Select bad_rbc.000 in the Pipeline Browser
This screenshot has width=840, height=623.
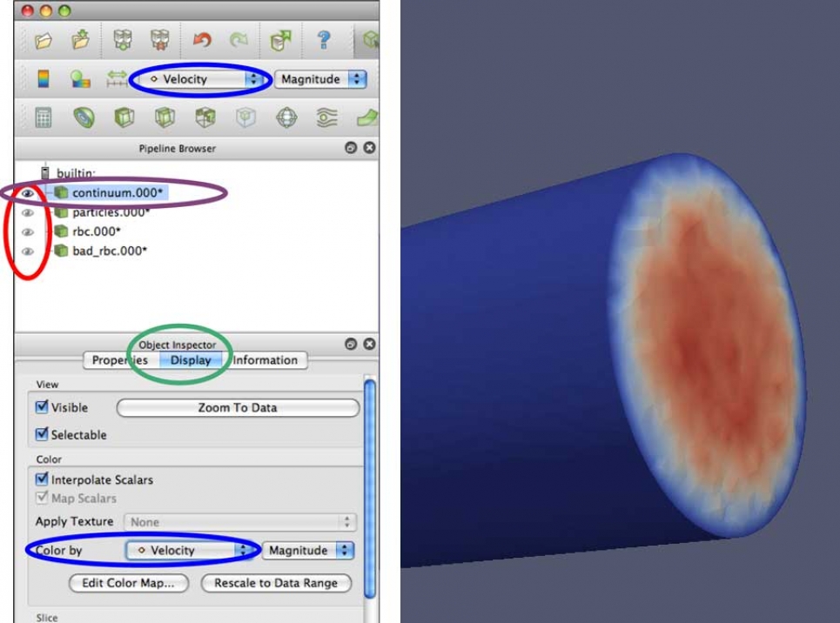[x=109, y=251]
